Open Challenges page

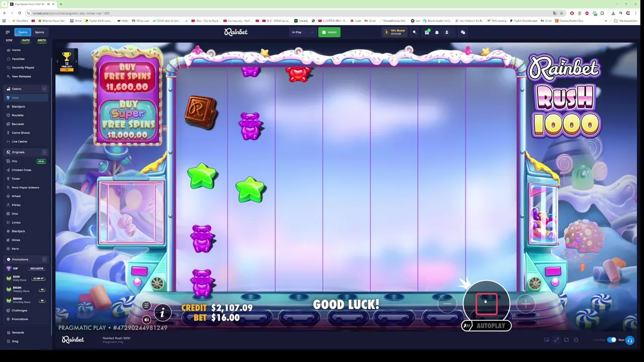tap(19, 311)
